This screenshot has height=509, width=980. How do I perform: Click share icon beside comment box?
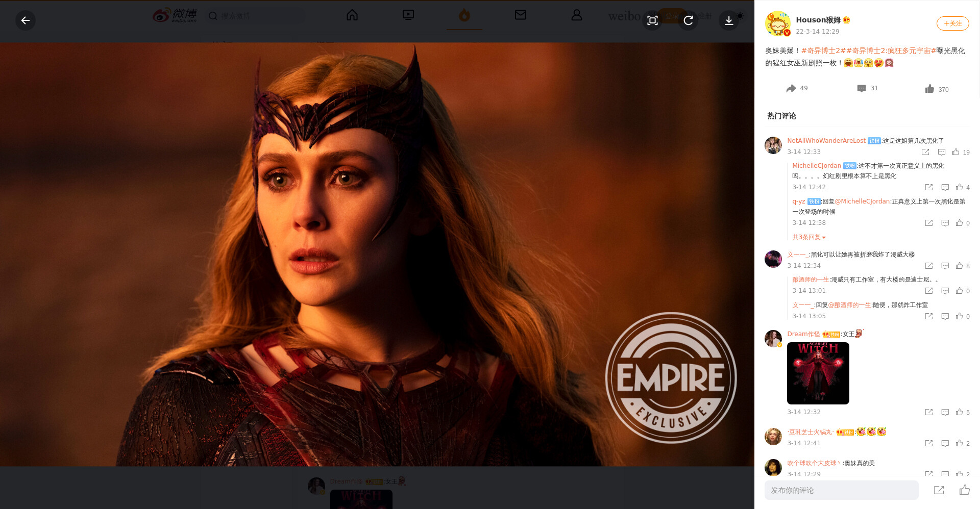coord(939,490)
